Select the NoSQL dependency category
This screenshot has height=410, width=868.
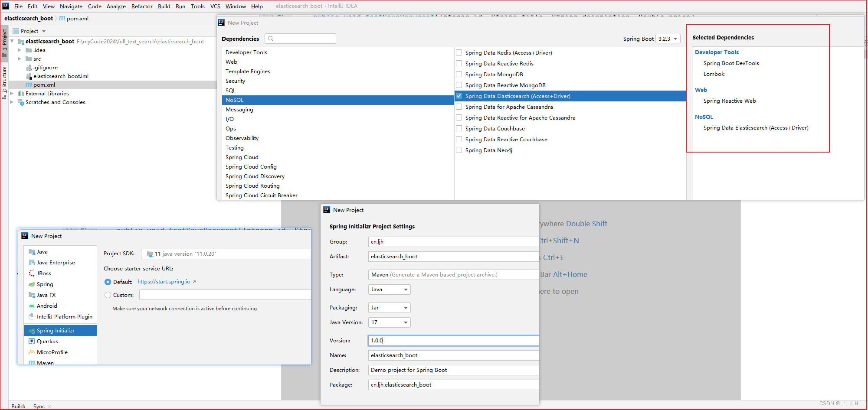point(337,100)
